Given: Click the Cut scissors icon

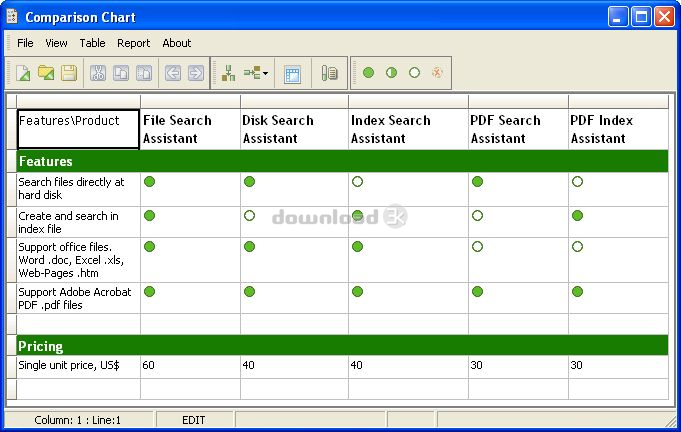Looking at the screenshot, I should (98, 73).
